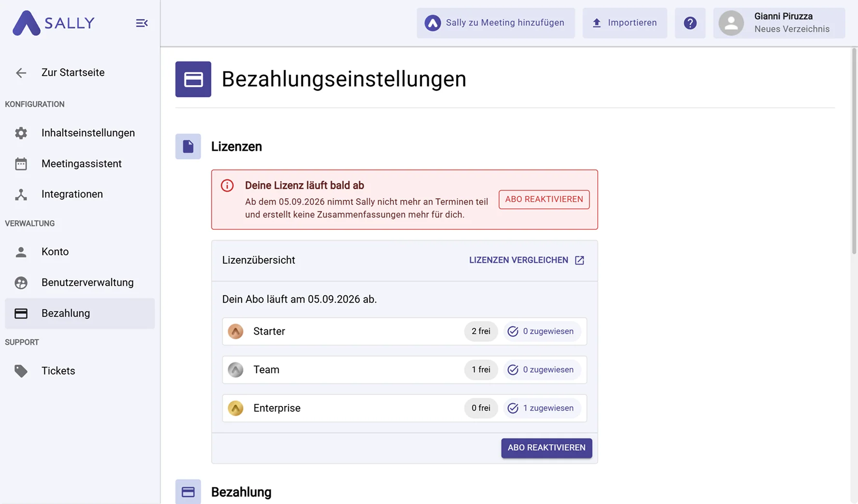Select Bezahlung in sidebar
858x504 pixels.
pos(80,313)
